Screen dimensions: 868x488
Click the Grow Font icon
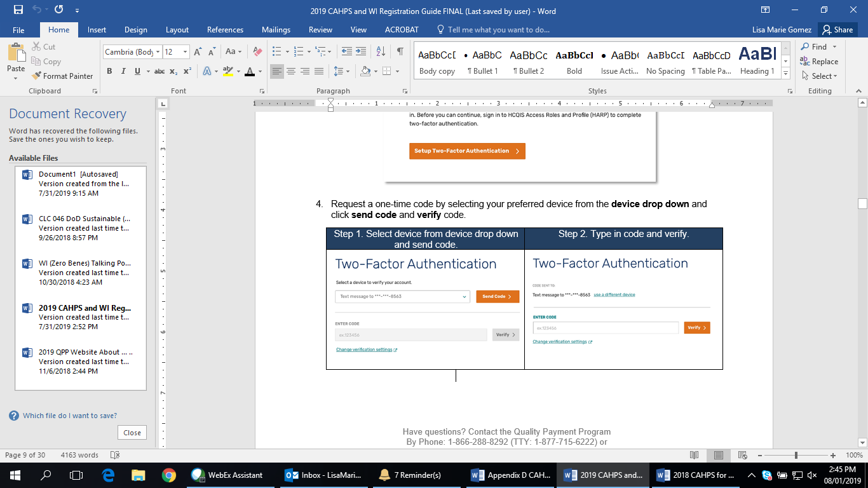click(x=198, y=52)
